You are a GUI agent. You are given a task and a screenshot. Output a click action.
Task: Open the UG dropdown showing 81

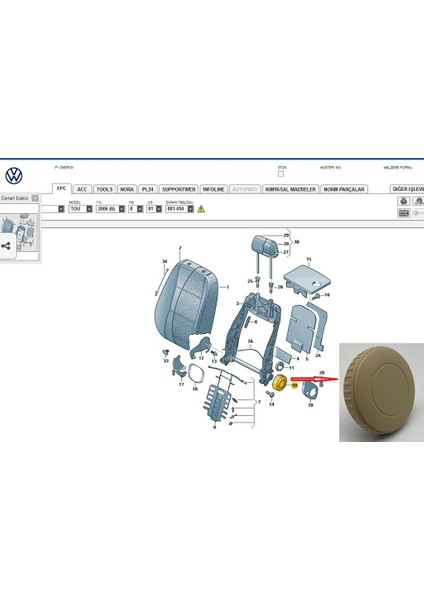coord(154,209)
